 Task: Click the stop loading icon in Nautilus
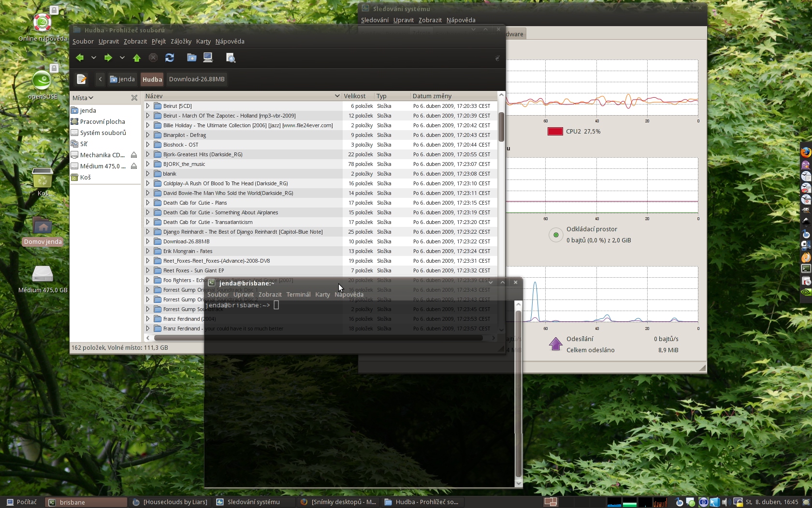(153, 58)
